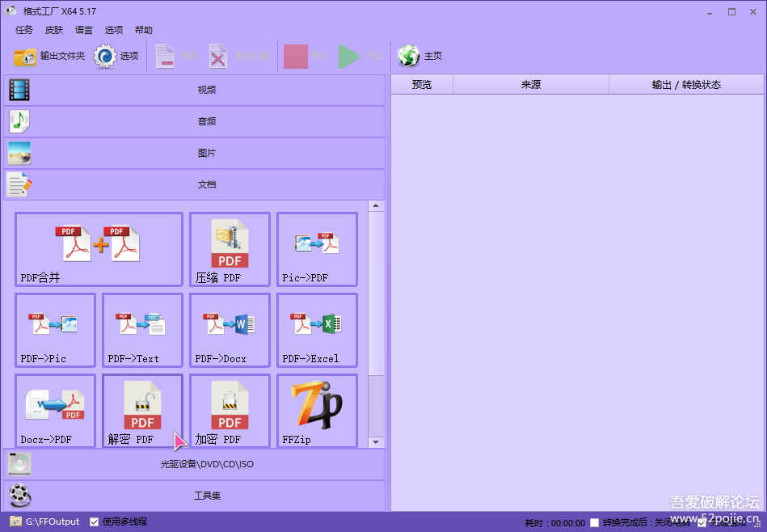Expand the 光驱设备\DVD\CD\ISO section

point(195,464)
